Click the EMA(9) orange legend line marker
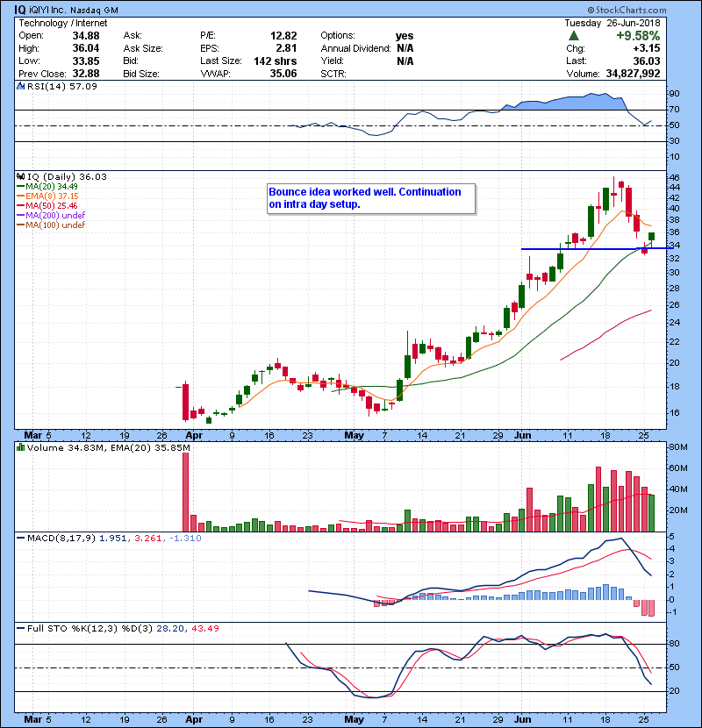The height and width of the screenshot is (728, 702). tap(21, 196)
